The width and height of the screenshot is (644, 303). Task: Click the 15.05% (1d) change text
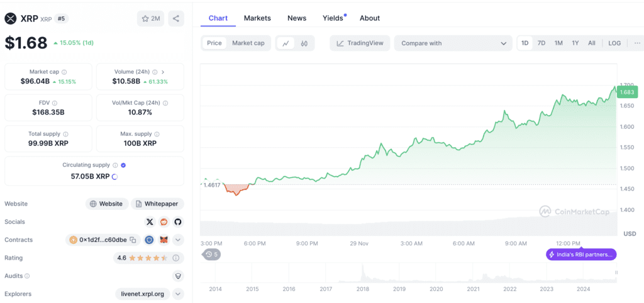(x=76, y=43)
